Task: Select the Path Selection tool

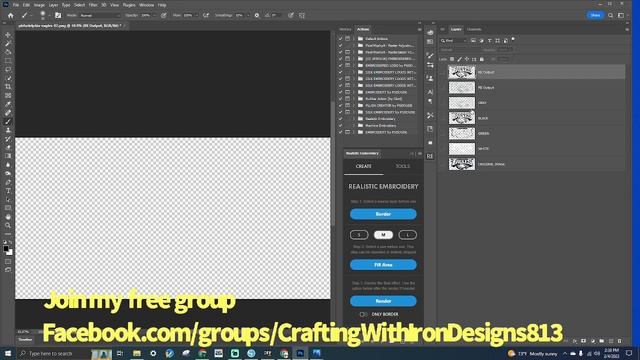Action: pos(8,199)
